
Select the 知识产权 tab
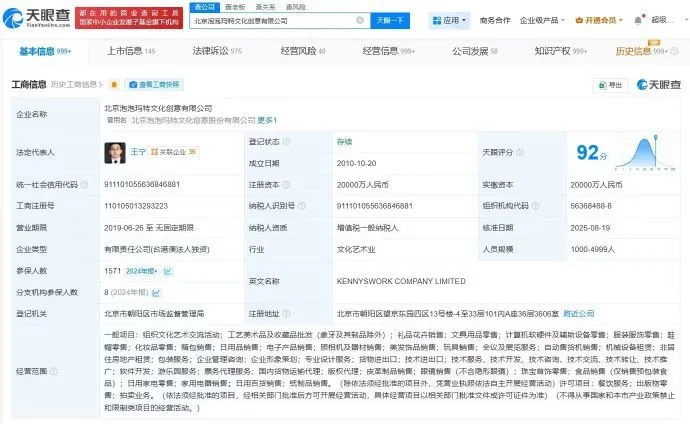coord(557,50)
